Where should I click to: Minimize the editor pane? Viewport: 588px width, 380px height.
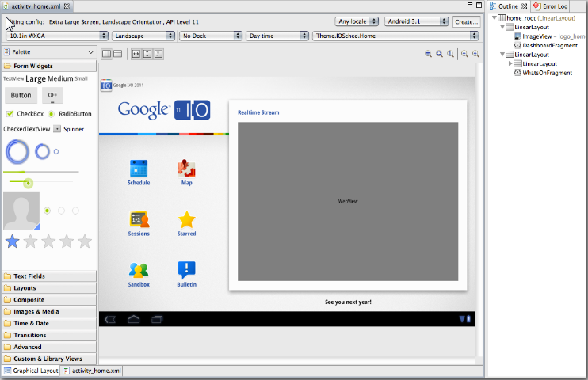point(469,4)
